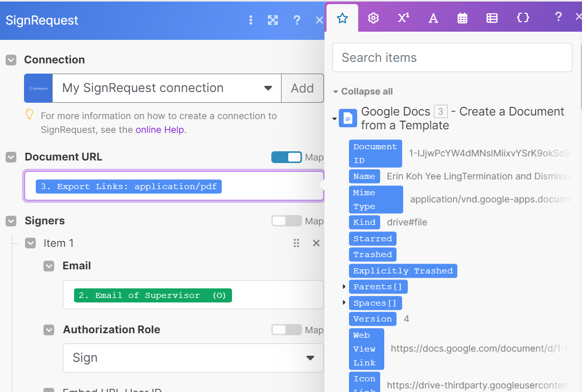Collapse the Item 1 signer
582x392 pixels.
pyautogui.click(x=31, y=243)
